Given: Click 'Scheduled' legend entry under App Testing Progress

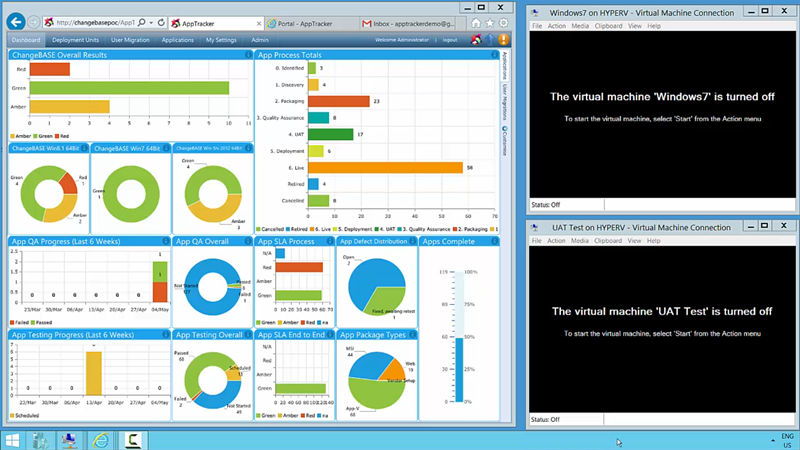Looking at the screenshot, I should 24,416.
